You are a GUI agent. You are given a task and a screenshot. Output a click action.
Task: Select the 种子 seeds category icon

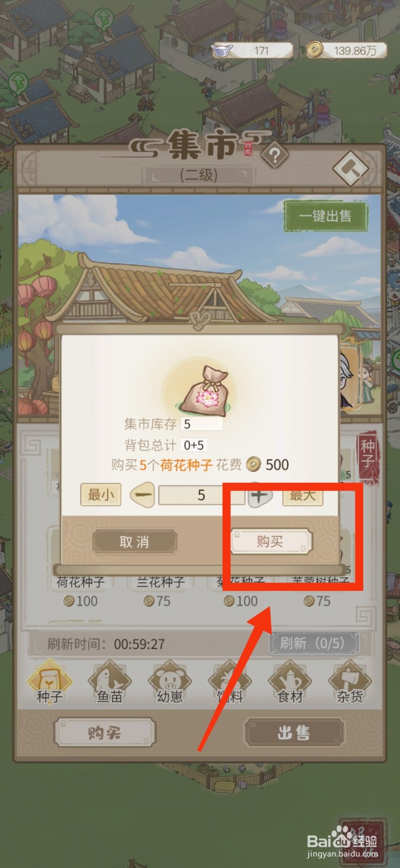click(x=49, y=682)
